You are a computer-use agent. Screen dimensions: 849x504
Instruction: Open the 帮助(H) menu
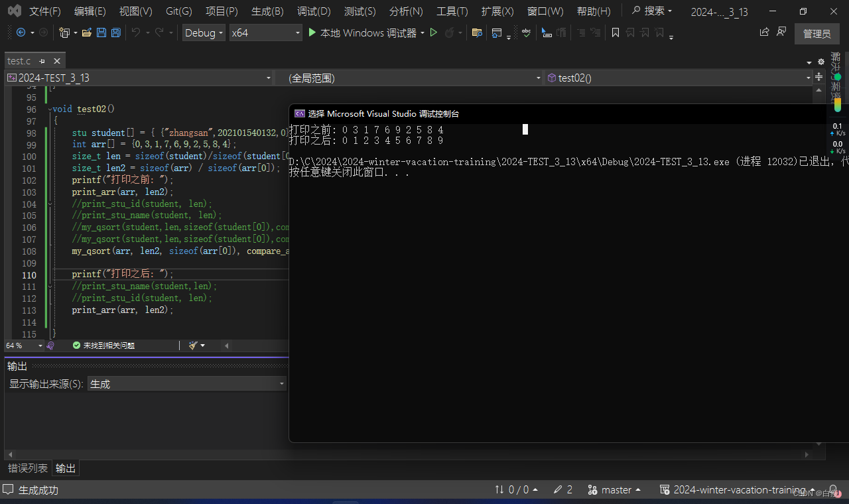pyautogui.click(x=594, y=11)
